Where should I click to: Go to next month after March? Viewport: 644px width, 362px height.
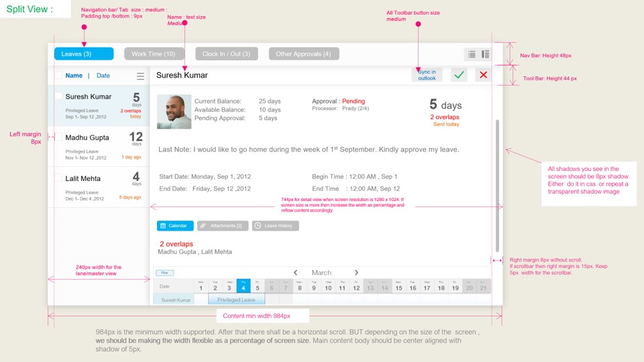[356, 273]
